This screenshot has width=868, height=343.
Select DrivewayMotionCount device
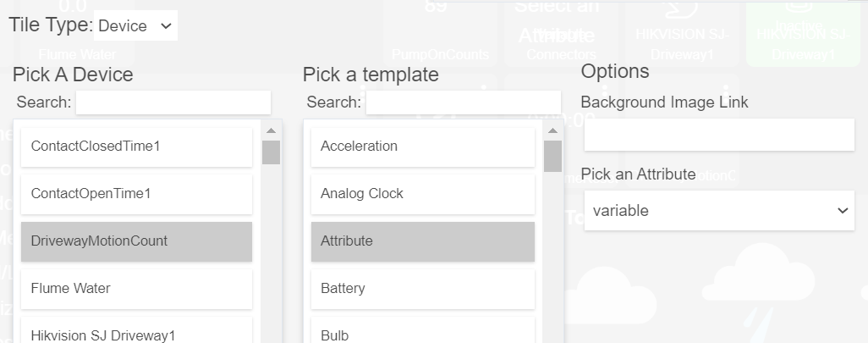point(137,241)
